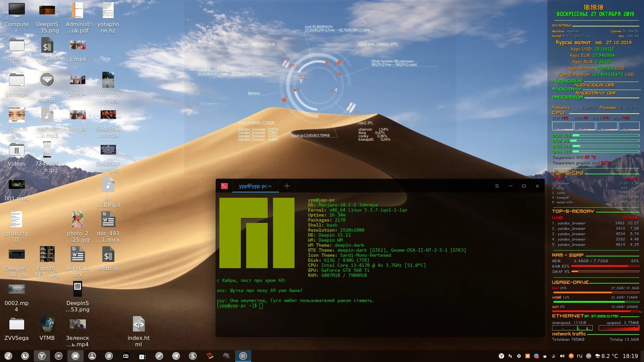Image resolution: width=644 pixels, height=362 pixels.
Task: Click the Deepin launcher rocket icon
Action: [8, 356]
